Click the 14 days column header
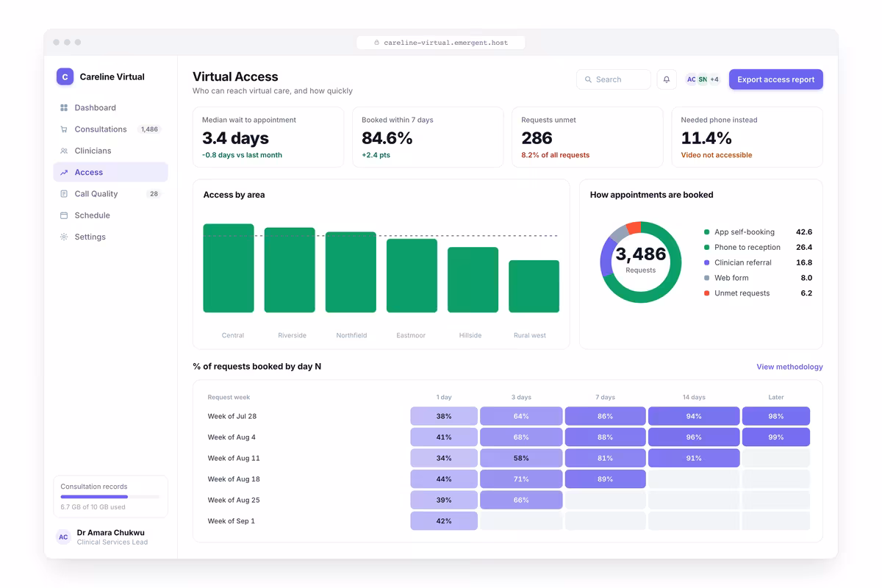This screenshot has height=588, width=882. (x=694, y=397)
